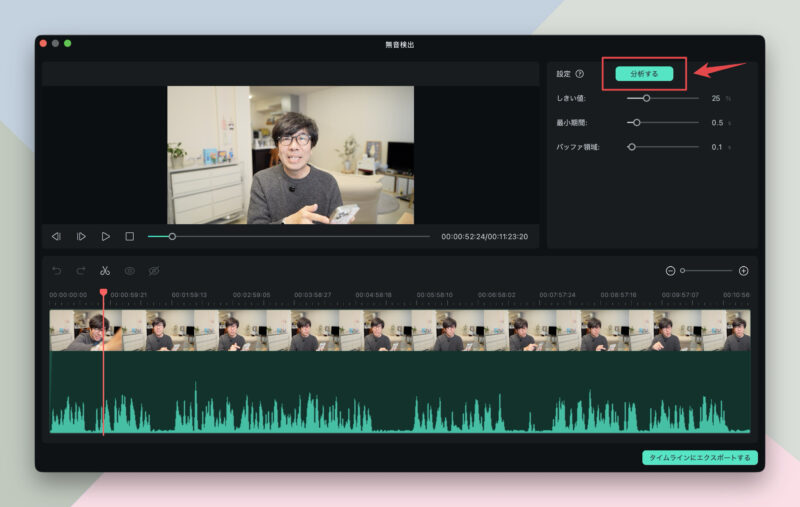Play the video preview
Screen dimensions: 800x507
coord(105,236)
